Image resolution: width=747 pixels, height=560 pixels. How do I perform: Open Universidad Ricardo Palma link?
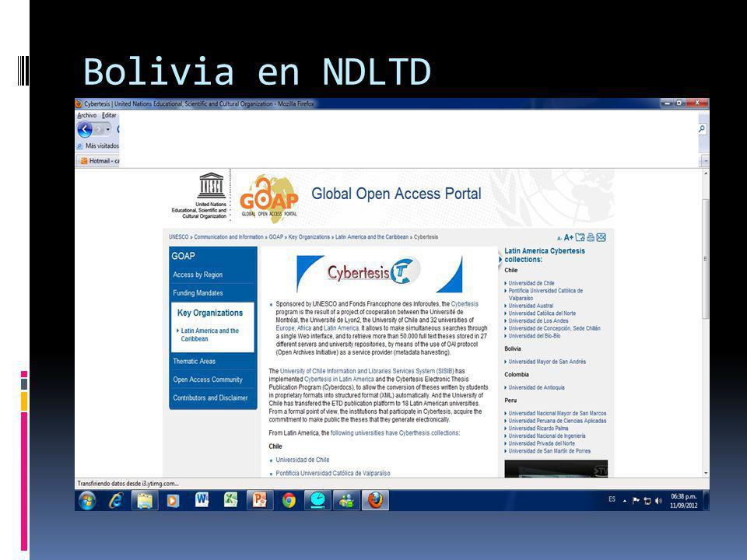(538, 428)
